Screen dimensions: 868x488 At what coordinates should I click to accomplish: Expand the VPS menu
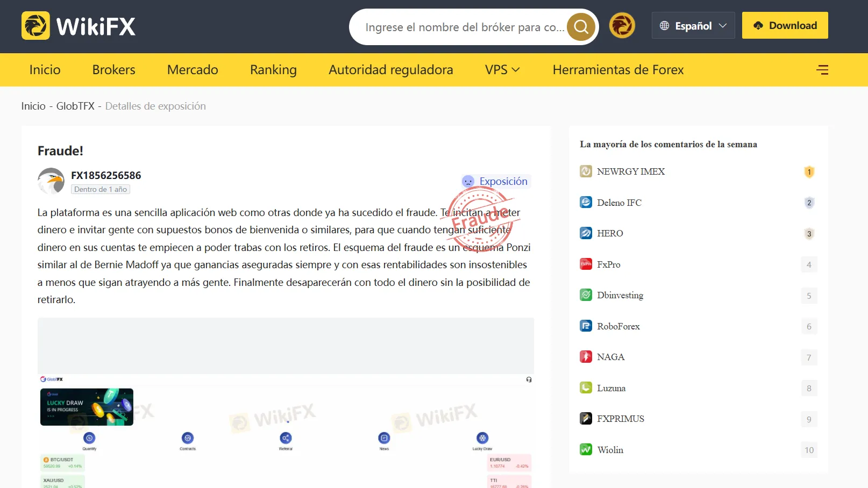tap(502, 70)
